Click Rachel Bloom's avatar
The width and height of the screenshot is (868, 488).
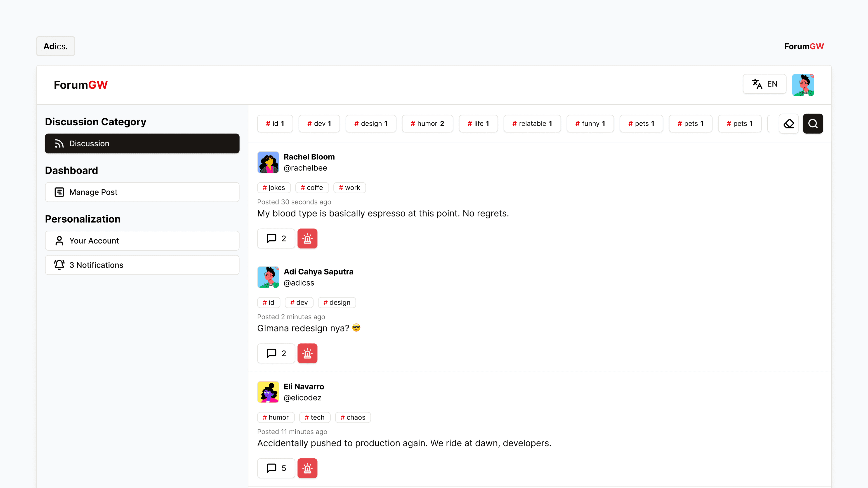click(268, 162)
